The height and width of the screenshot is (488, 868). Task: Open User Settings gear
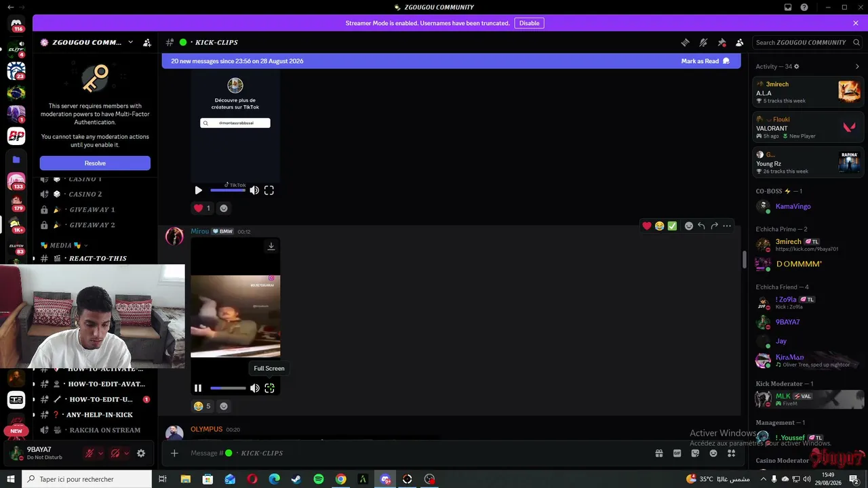point(141,453)
